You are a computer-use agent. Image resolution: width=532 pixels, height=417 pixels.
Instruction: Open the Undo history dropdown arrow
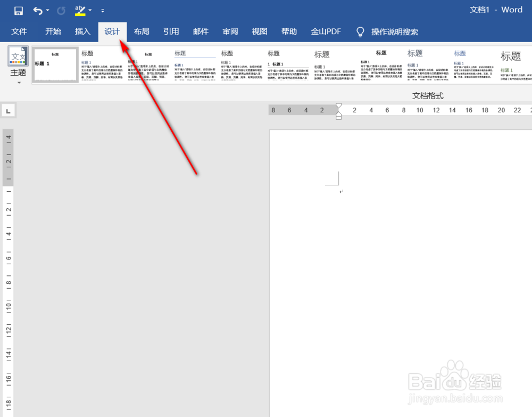pyautogui.click(x=48, y=11)
